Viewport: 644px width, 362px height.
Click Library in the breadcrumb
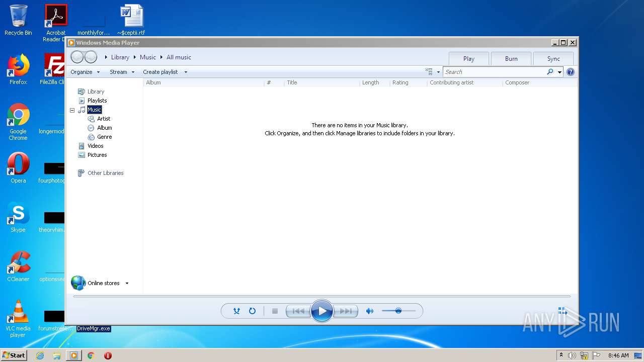tap(120, 57)
